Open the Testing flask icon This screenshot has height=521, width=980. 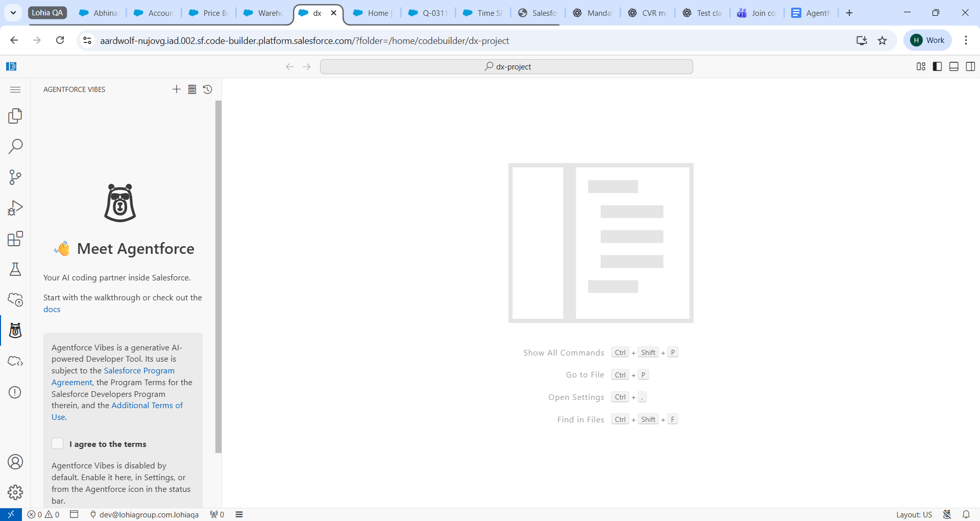[15, 269]
